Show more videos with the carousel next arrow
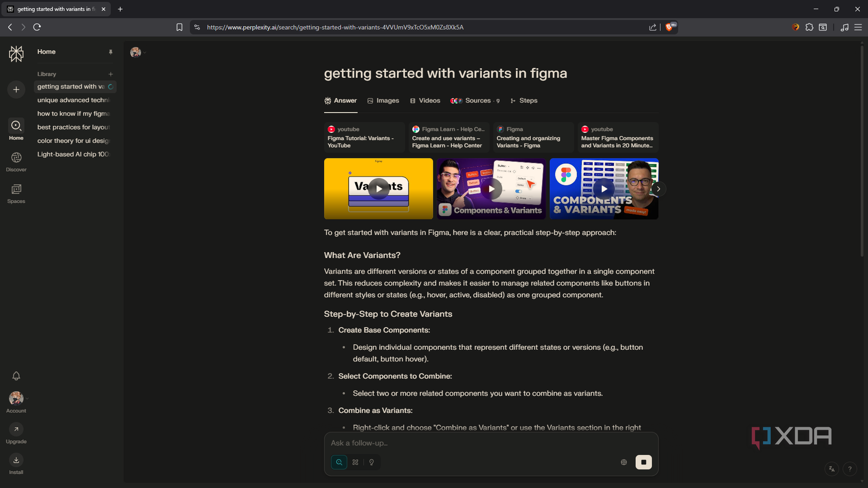868x488 pixels. (658, 189)
